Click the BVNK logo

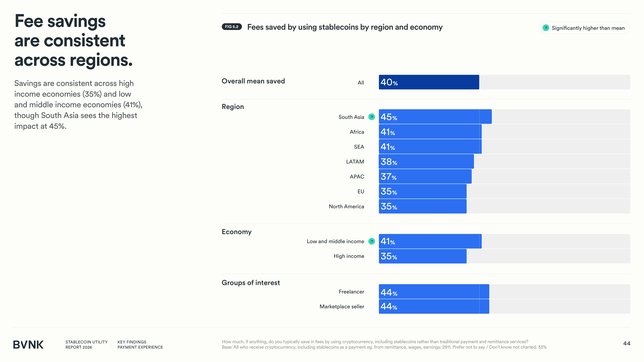28,345
